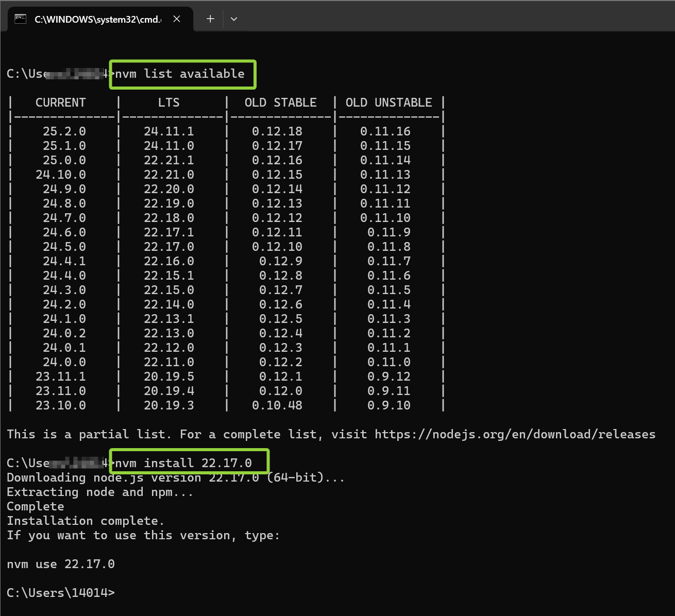Click the Installation complete message line
This screenshot has width=675, height=616.
point(85,521)
